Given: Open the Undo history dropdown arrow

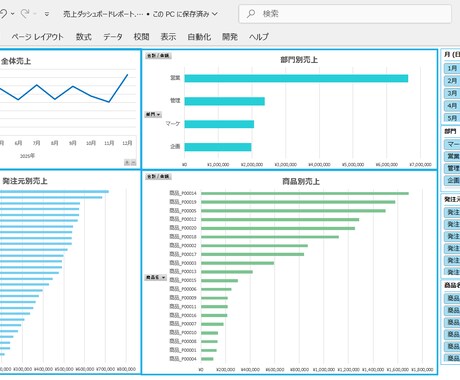Looking at the screenshot, I should (x=13, y=14).
